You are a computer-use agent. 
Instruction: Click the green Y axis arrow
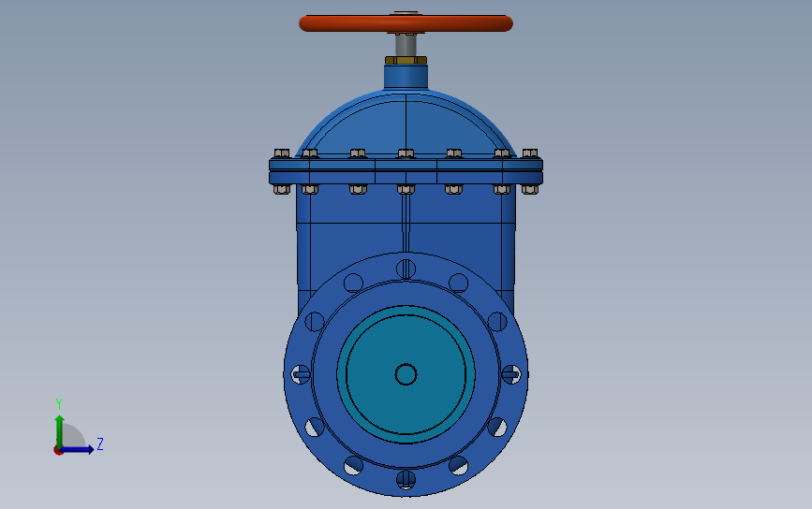tap(60, 430)
